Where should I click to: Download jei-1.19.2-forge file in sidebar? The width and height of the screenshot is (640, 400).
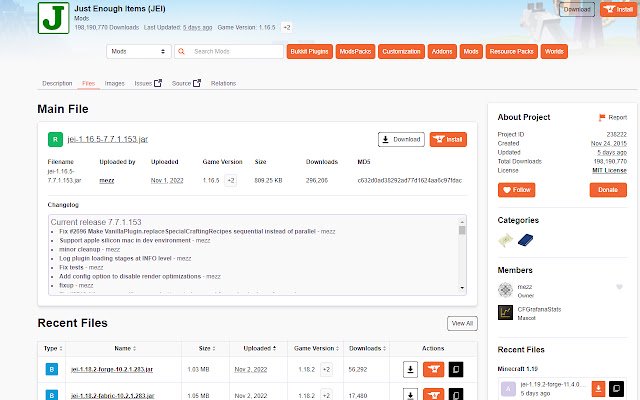(x=598, y=389)
